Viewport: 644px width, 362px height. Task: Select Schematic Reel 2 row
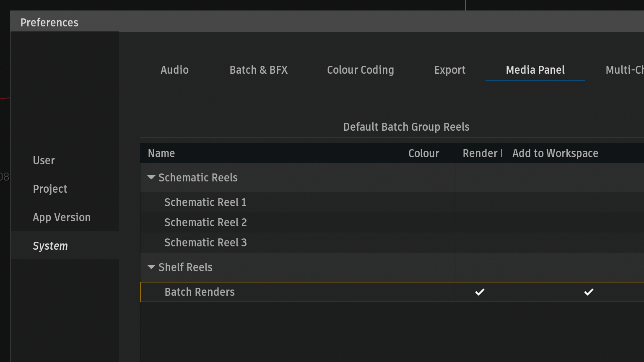205,222
